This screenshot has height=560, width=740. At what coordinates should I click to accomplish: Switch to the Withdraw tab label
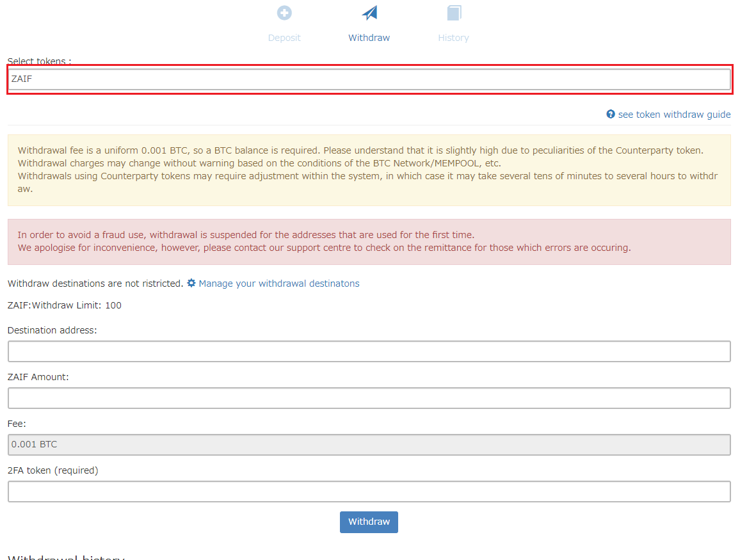click(369, 38)
